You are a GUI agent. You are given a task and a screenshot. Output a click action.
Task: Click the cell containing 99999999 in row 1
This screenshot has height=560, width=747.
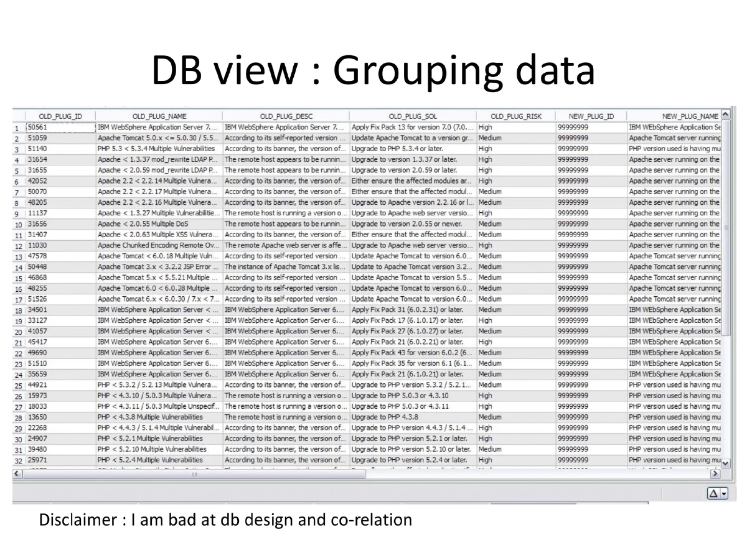[x=590, y=127]
